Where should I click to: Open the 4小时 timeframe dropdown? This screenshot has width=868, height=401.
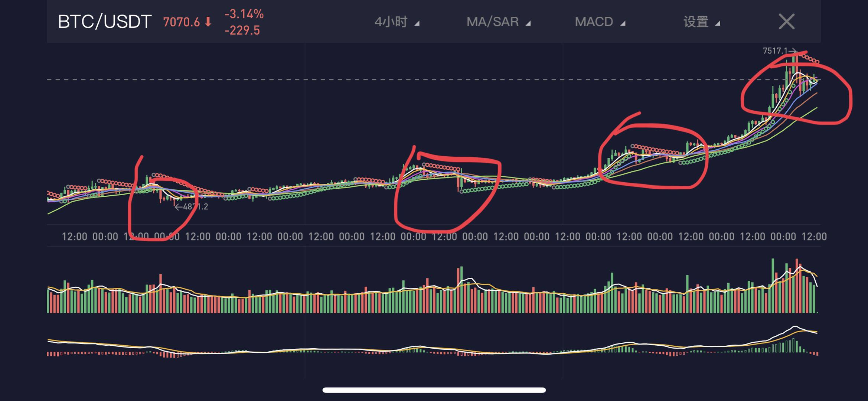(397, 22)
